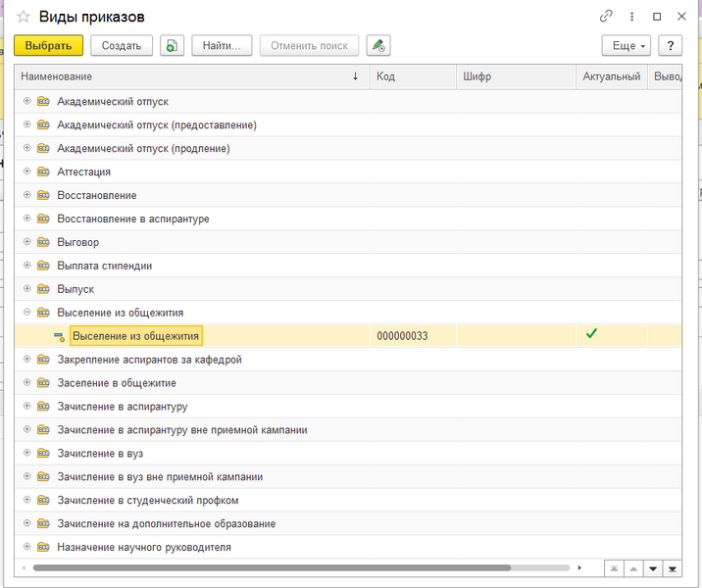Click the Отменить поиск button
Image resolution: width=702 pixels, height=588 pixels.
point(309,46)
